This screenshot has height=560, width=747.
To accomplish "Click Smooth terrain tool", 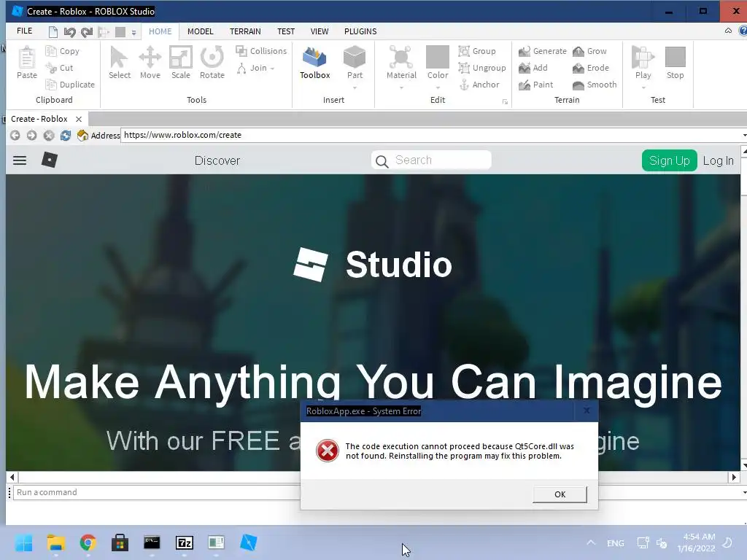I will click(x=595, y=85).
